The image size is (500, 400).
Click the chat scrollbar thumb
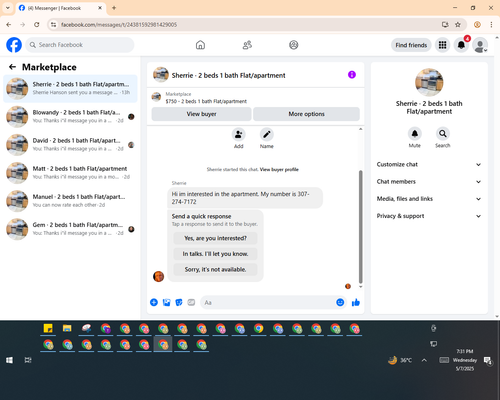point(360,227)
